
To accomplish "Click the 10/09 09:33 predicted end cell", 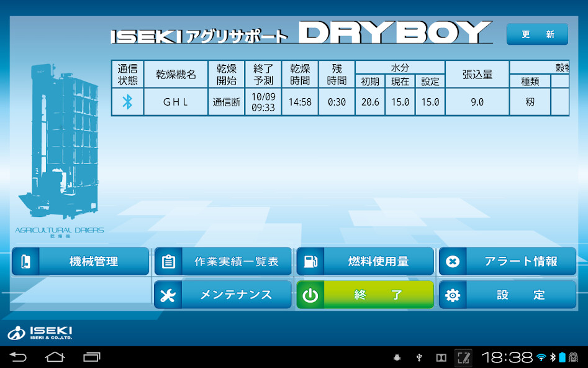I will pos(263,102).
